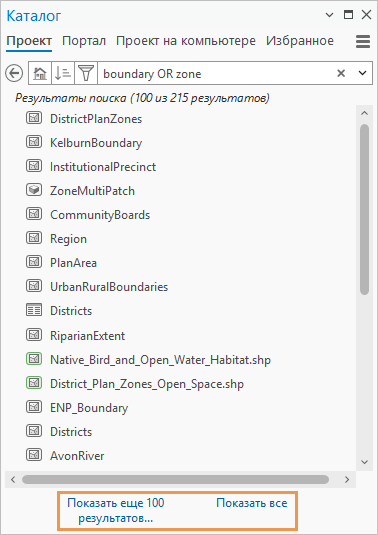The image size is (378, 535).
Task: Select the AvonRiver result
Action: [x=77, y=456]
